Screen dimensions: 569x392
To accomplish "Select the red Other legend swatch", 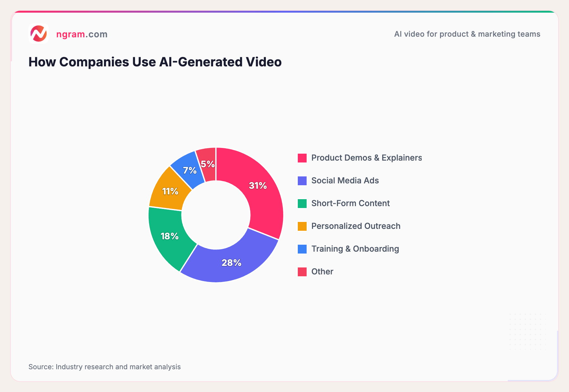I will pos(302,271).
